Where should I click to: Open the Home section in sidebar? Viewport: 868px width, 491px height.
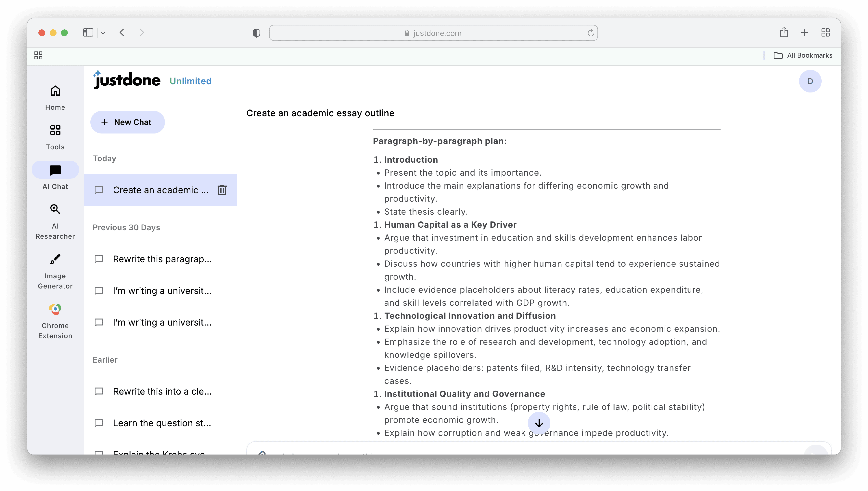pyautogui.click(x=55, y=97)
